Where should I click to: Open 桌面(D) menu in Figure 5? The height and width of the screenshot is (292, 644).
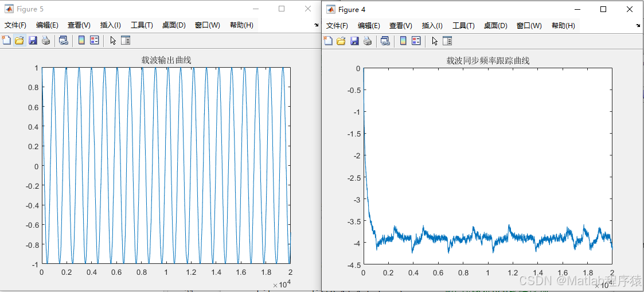coord(174,25)
